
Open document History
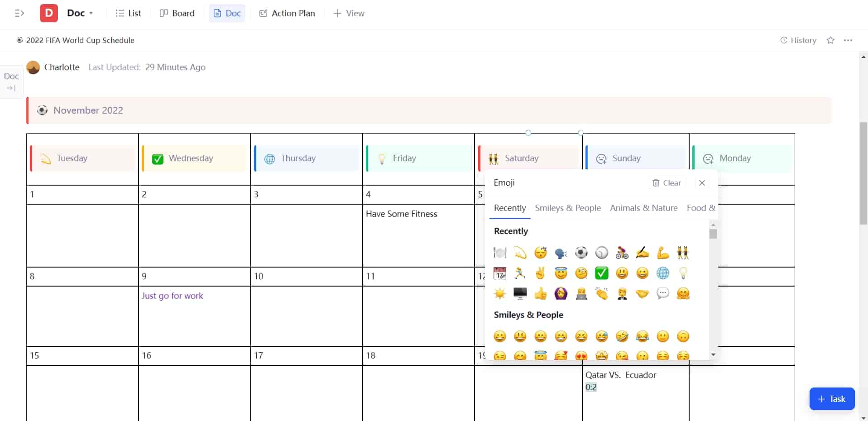tap(798, 40)
